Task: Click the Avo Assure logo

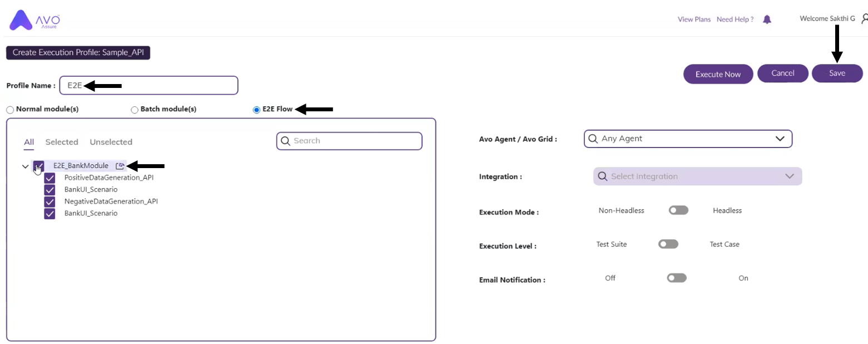Action: point(34,19)
